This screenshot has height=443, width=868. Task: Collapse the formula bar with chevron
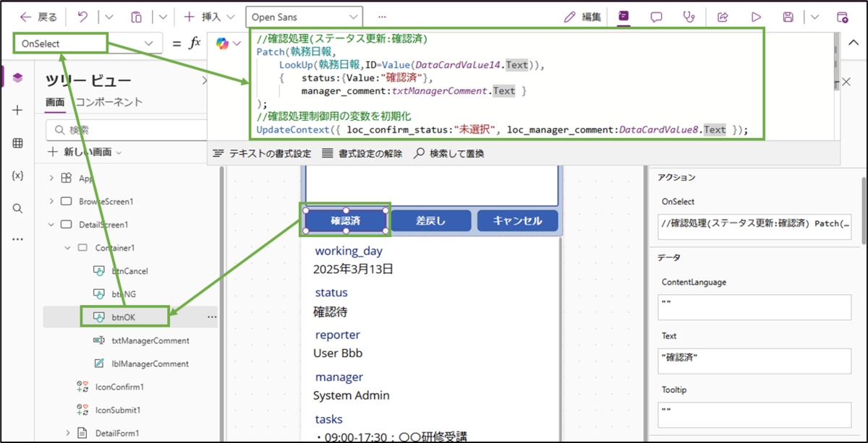point(853,43)
